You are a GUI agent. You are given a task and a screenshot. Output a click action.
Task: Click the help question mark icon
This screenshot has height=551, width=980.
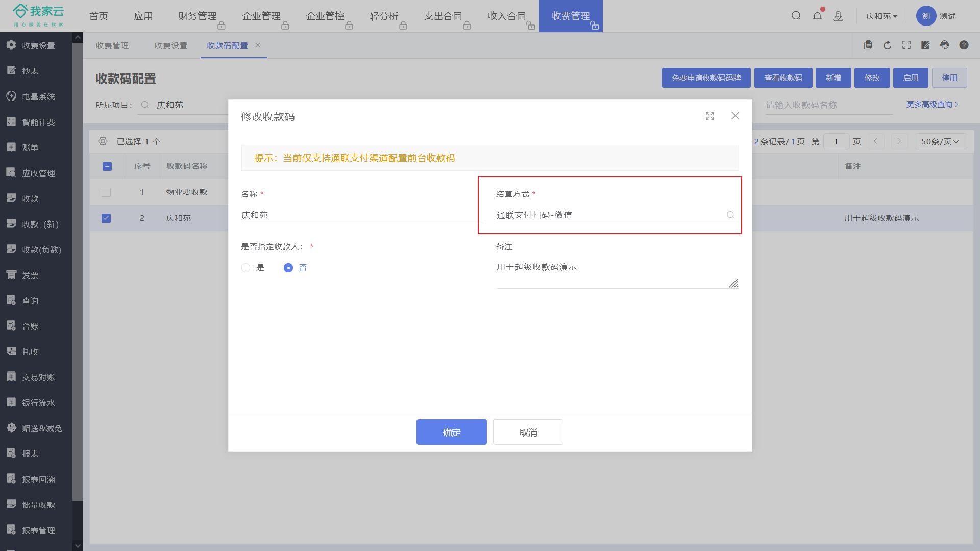coord(964,45)
